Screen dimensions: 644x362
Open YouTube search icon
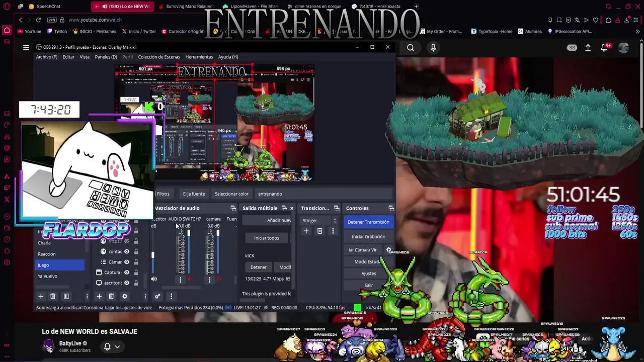point(411,47)
